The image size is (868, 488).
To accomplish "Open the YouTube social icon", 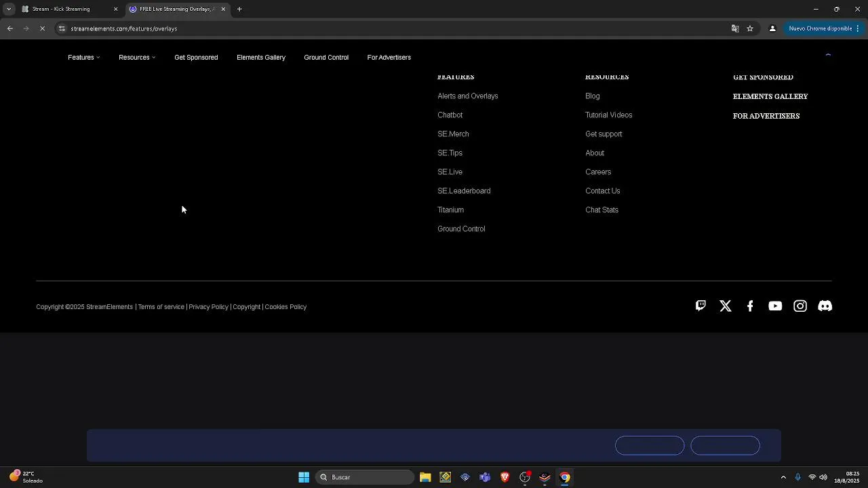I will (x=775, y=306).
